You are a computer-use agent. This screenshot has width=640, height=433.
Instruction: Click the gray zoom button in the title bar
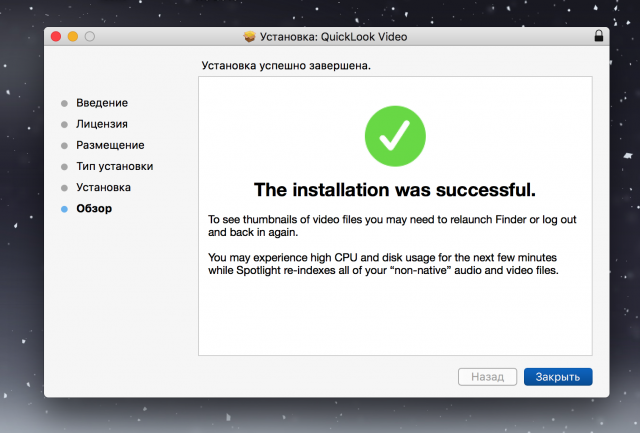(90, 37)
